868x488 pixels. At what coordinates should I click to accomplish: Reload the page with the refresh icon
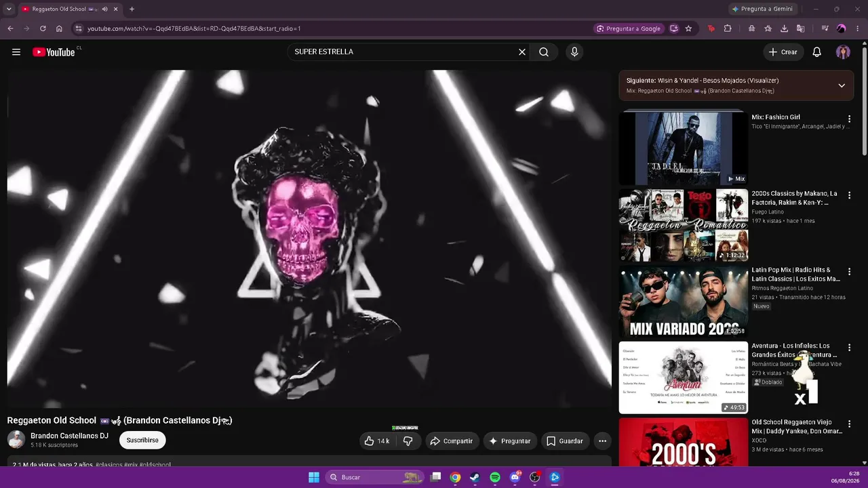43,28
